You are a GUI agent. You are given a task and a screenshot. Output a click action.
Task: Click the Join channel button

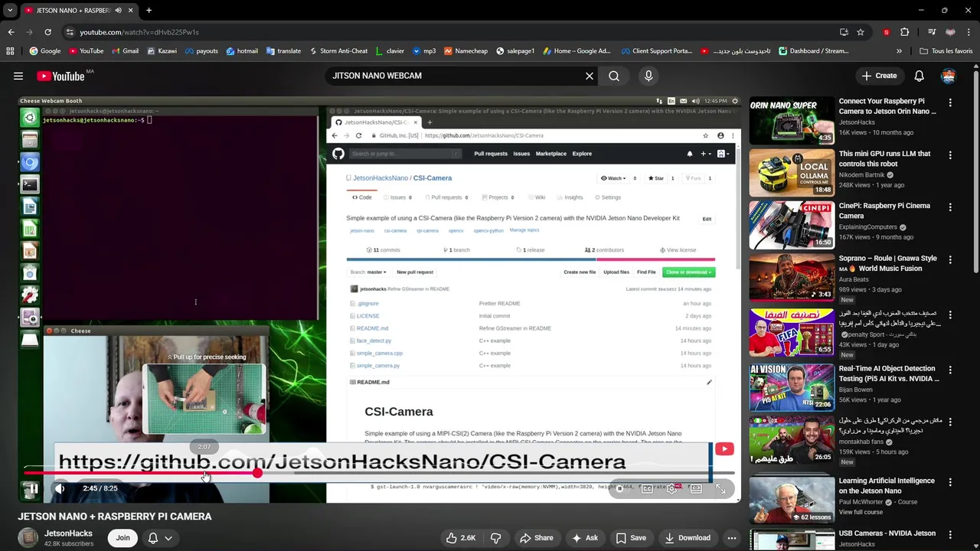coord(122,538)
